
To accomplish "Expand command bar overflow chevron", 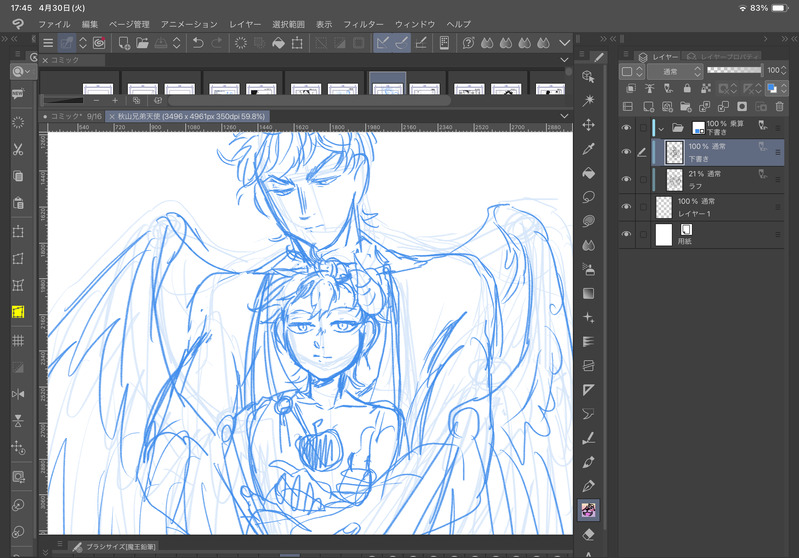I will [x=564, y=43].
